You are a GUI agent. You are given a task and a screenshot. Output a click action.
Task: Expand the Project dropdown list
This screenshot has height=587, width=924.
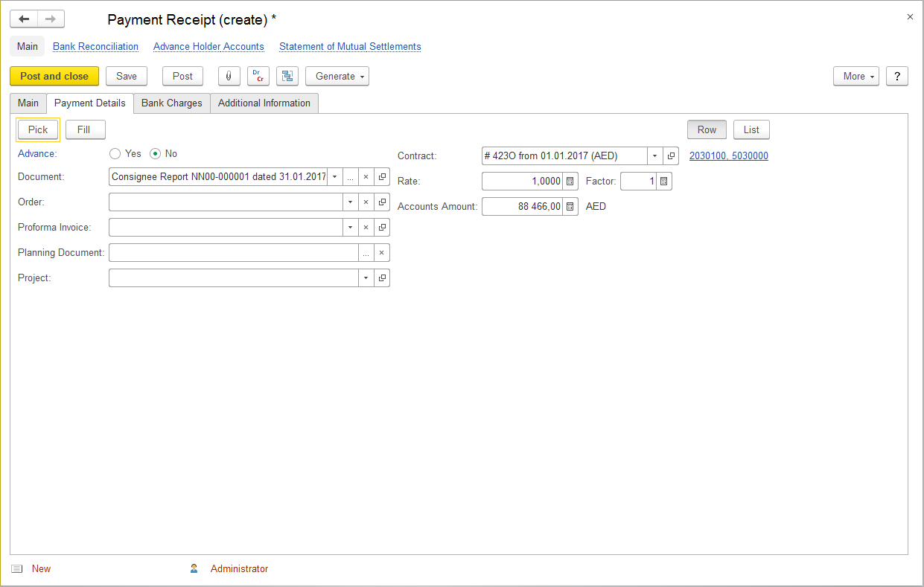(366, 278)
